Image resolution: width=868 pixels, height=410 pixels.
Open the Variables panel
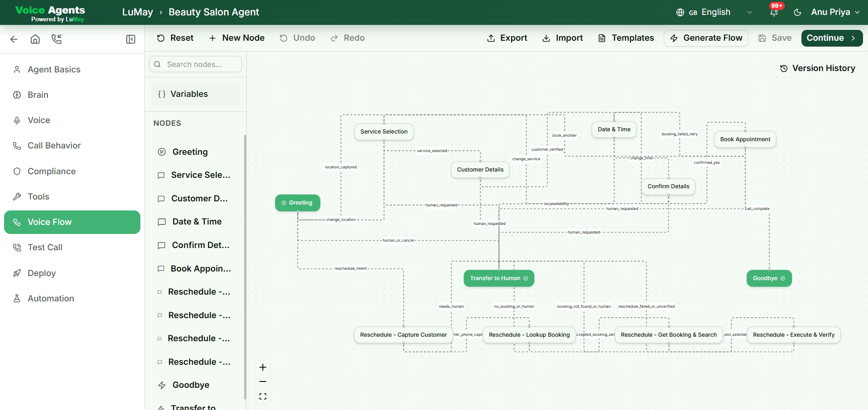click(x=196, y=94)
